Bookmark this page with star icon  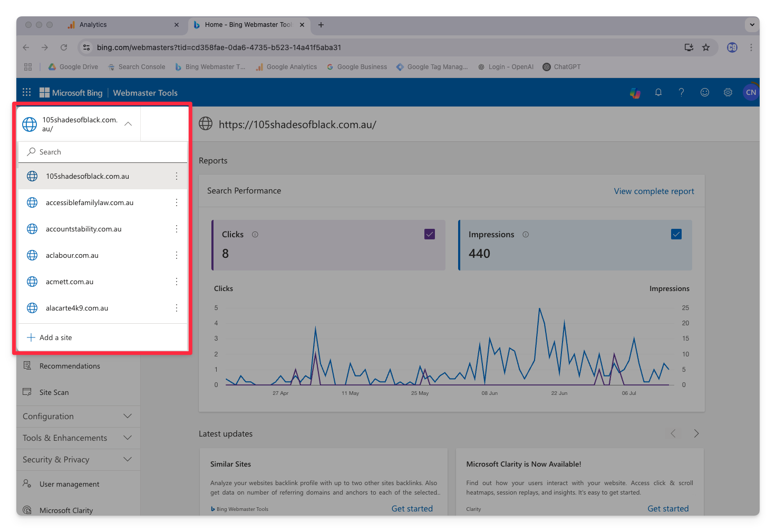pyautogui.click(x=706, y=47)
